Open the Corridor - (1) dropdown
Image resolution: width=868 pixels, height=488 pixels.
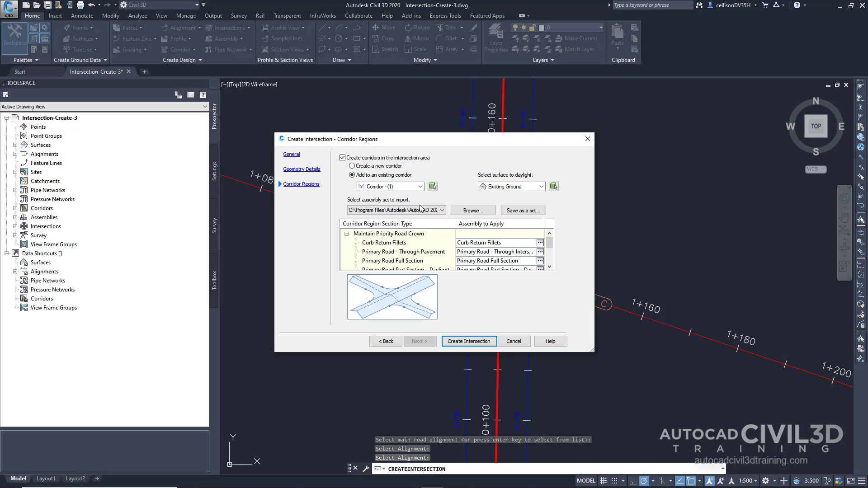[x=420, y=186]
